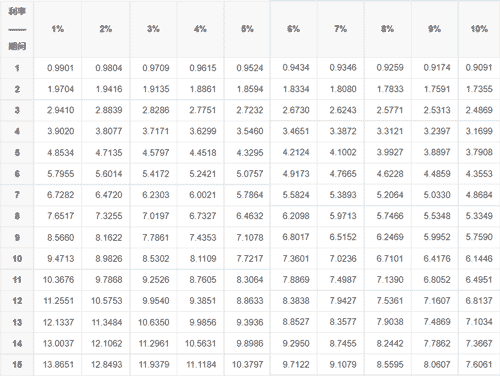
Task: Select cell value 8.0607
Action: coord(437,364)
